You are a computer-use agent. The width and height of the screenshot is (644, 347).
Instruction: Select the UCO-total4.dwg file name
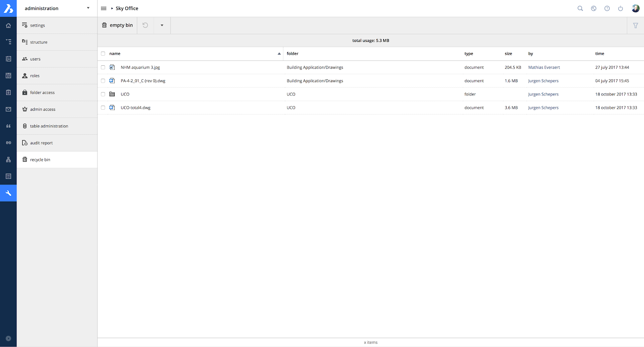click(136, 108)
